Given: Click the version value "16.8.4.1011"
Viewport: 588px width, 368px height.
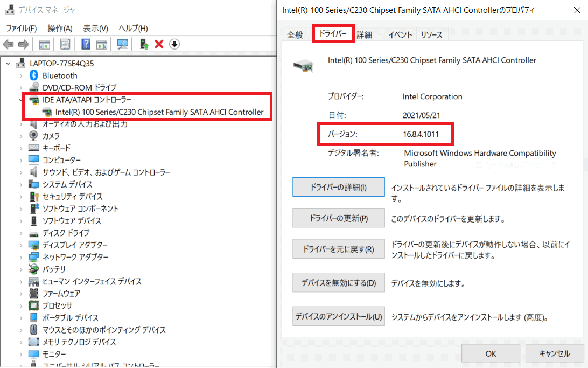Looking at the screenshot, I should click(421, 134).
